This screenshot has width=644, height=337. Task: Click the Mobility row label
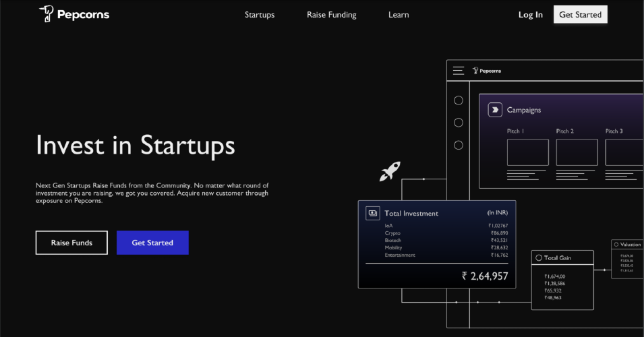(x=393, y=247)
